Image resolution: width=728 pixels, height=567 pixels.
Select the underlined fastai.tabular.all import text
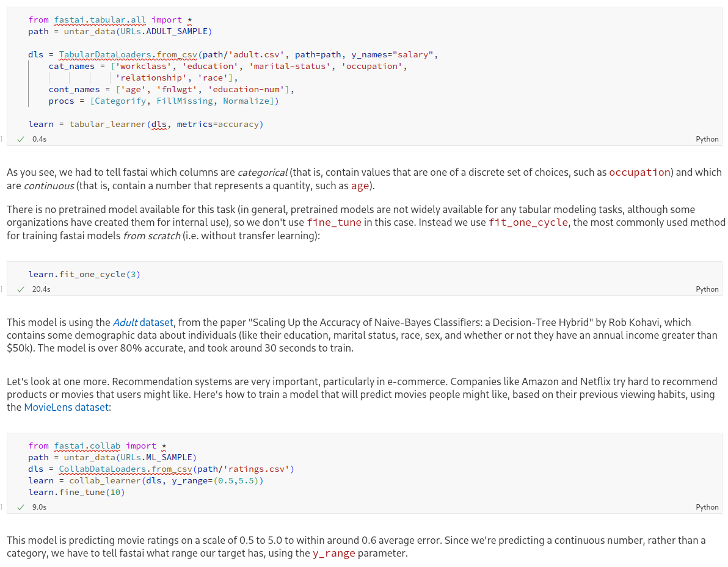pyautogui.click(x=100, y=20)
